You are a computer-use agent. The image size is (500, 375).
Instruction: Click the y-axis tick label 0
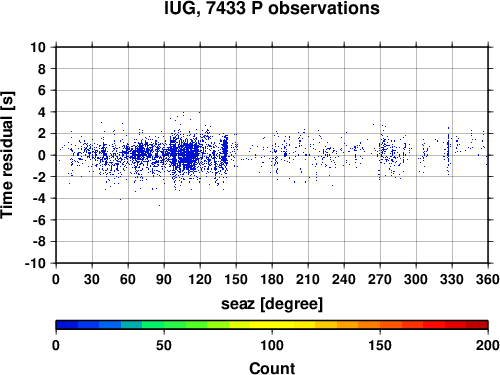point(42,155)
